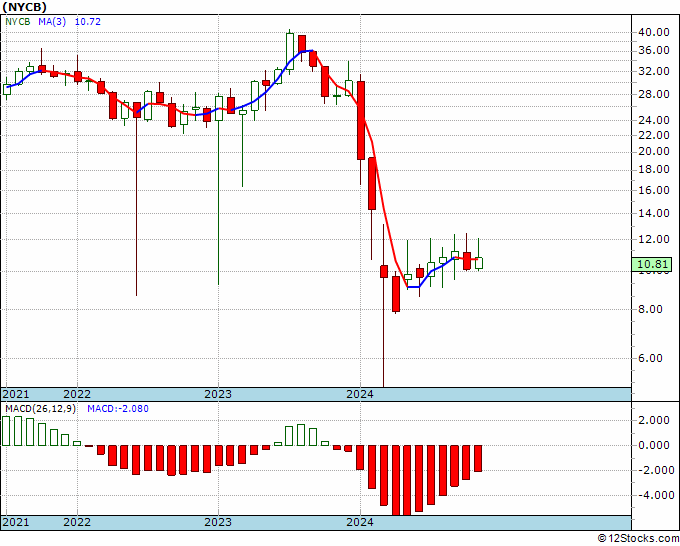Click the 2023 label on MACD timeline
Image resolution: width=680 pixels, height=546 pixels.
[218, 522]
